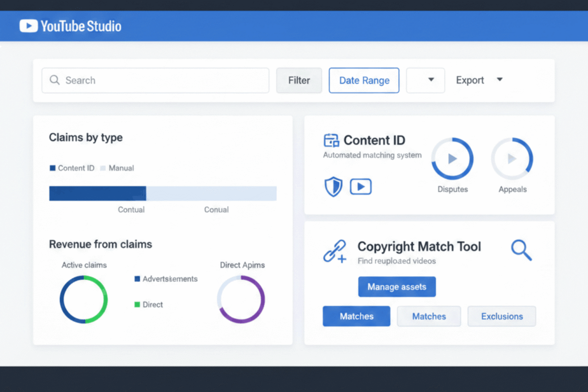Click the Contual axis label
The width and height of the screenshot is (588, 392).
pyautogui.click(x=131, y=210)
